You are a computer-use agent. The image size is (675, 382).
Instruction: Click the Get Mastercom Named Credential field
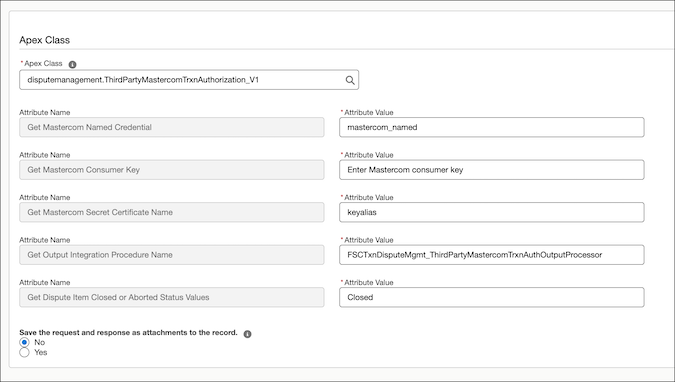click(172, 127)
